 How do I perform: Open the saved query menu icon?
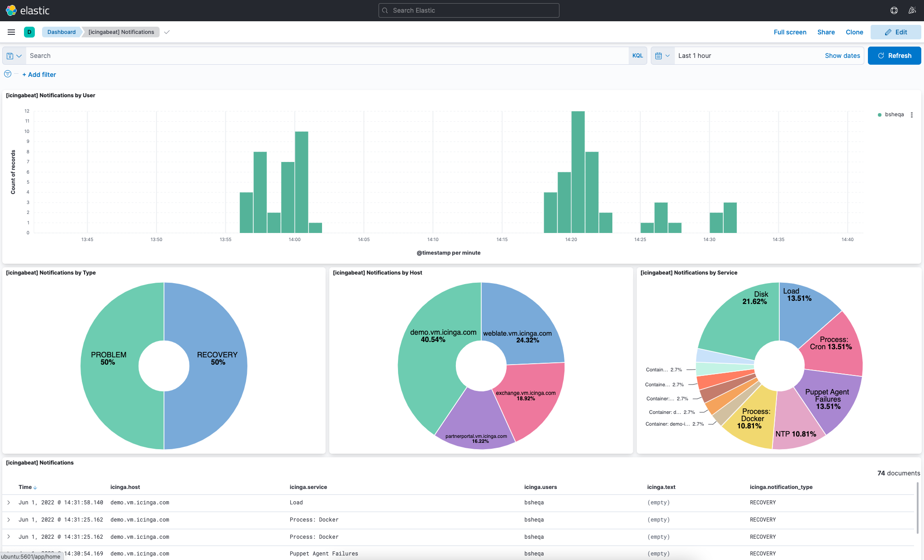[14, 56]
